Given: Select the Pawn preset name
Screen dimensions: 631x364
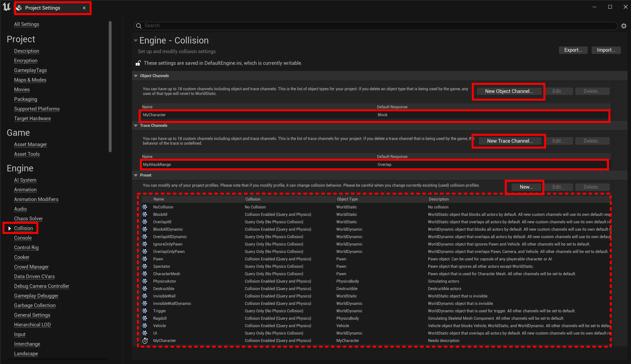Looking at the screenshot, I should point(158,259).
